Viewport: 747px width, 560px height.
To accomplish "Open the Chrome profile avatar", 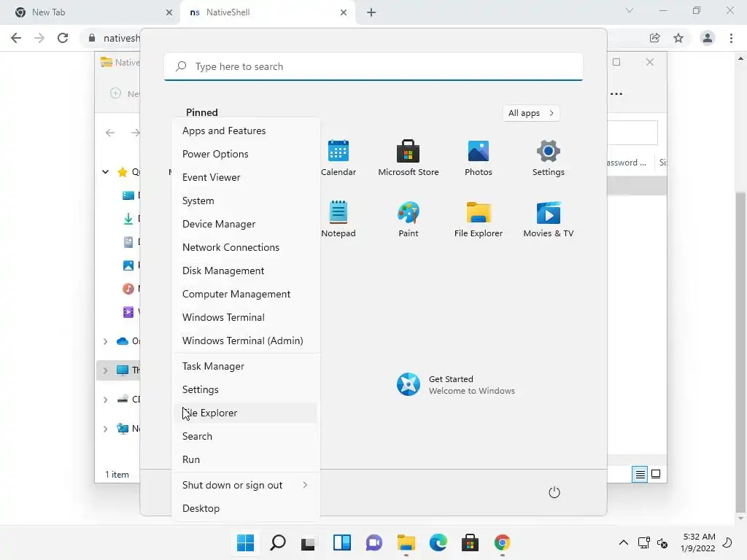I will [x=708, y=38].
